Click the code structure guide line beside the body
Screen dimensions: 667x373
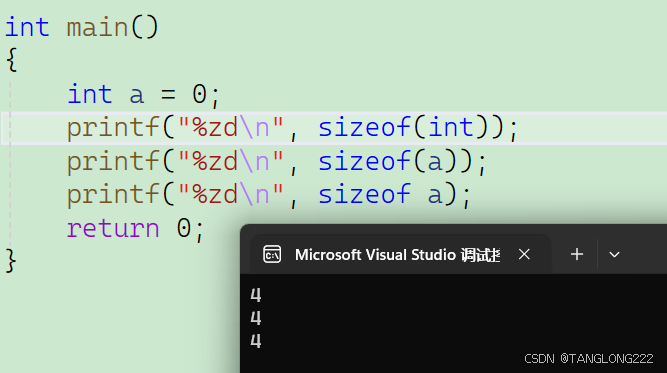[x=10, y=162]
